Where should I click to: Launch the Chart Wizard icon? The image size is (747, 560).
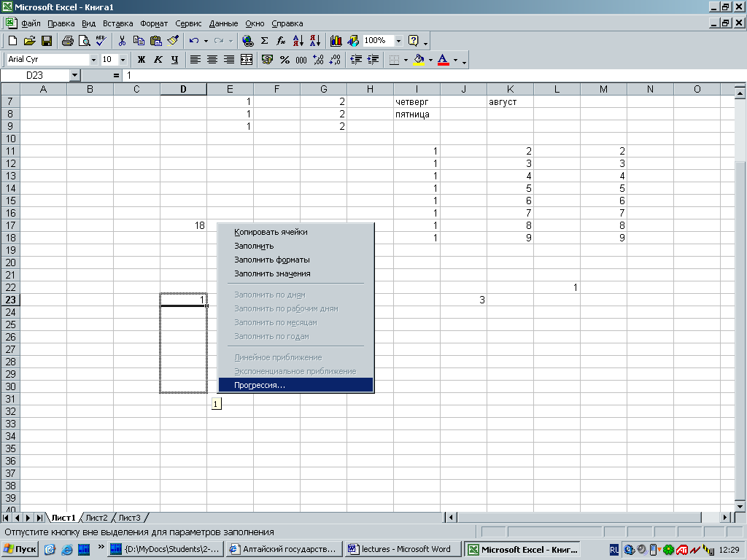click(336, 41)
